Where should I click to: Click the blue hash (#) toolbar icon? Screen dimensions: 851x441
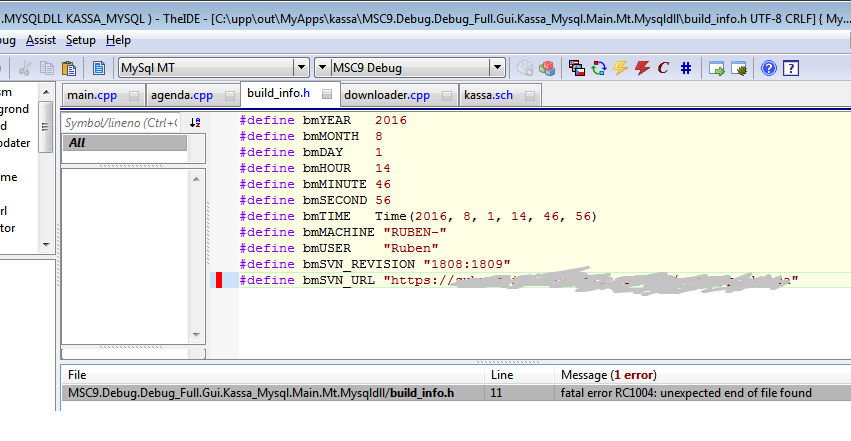coord(686,68)
